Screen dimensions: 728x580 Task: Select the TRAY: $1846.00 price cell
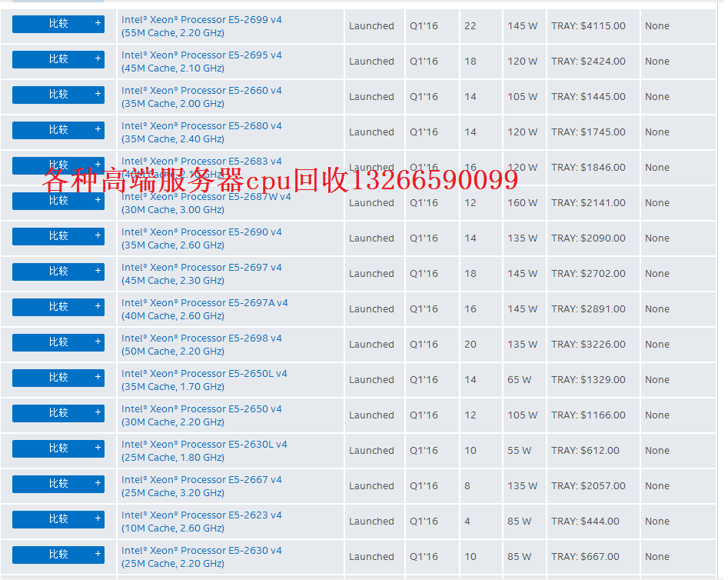(x=588, y=168)
